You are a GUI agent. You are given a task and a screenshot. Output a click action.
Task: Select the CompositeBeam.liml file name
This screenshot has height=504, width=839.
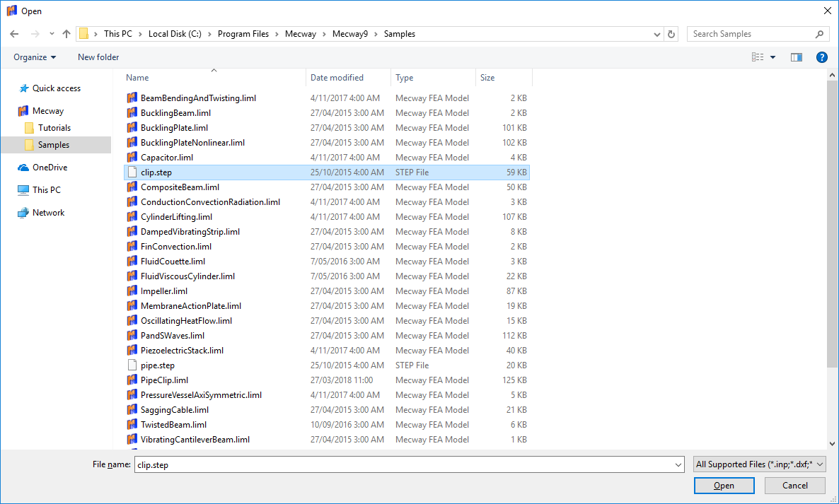tap(180, 187)
